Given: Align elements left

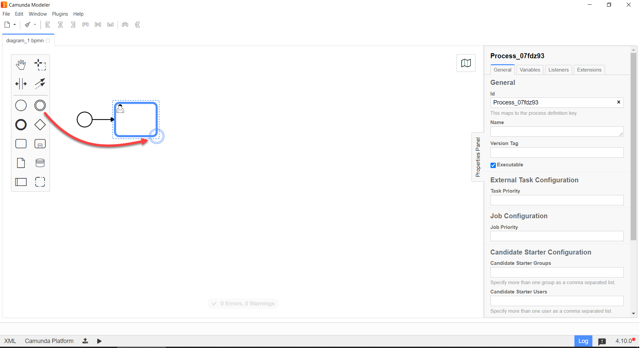Looking at the screenshot, I should pyautogui.click(x=48, y=25).
